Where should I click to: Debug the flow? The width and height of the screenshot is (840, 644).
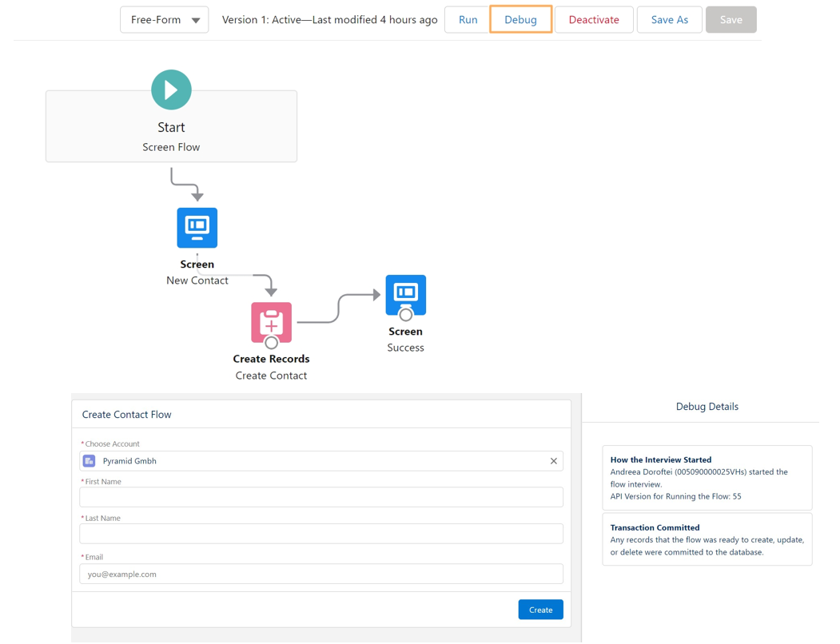520,19
